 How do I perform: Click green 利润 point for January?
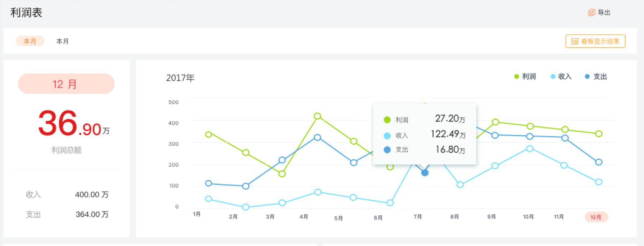point(208,134)
